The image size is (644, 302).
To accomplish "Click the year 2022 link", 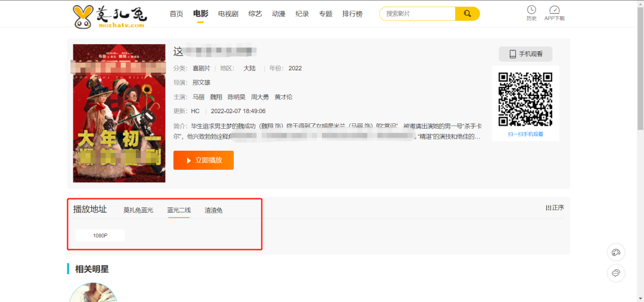I will click(295, 68).
